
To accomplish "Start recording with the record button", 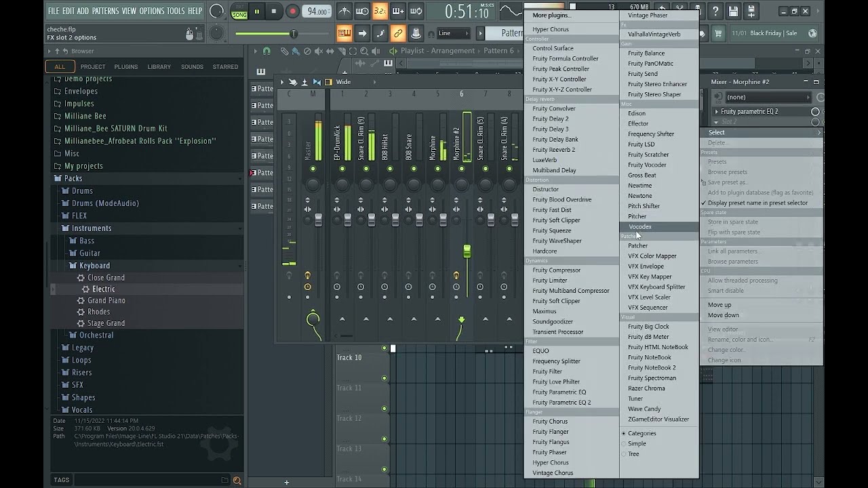I will point(292,11).
